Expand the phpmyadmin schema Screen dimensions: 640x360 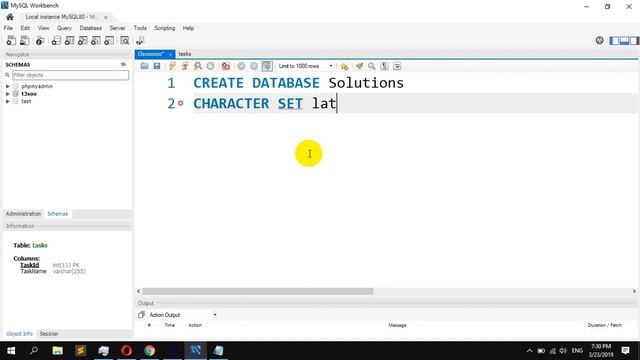(x=7, y=86)
